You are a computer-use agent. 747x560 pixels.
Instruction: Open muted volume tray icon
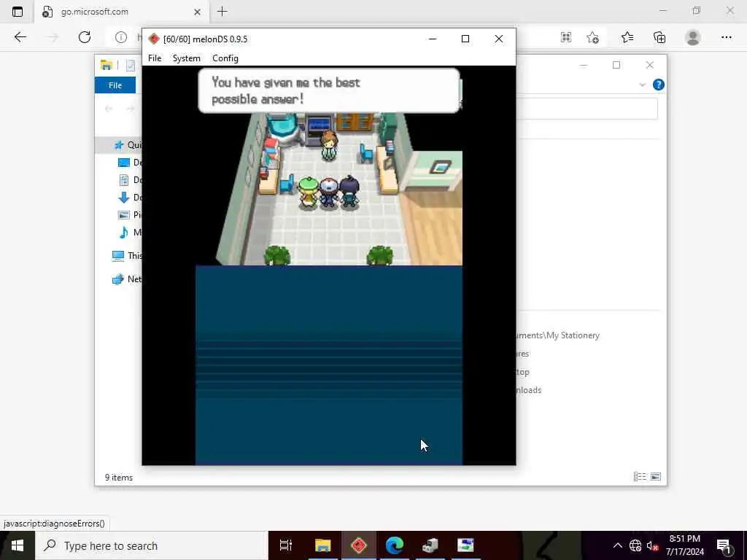(652, 545)
